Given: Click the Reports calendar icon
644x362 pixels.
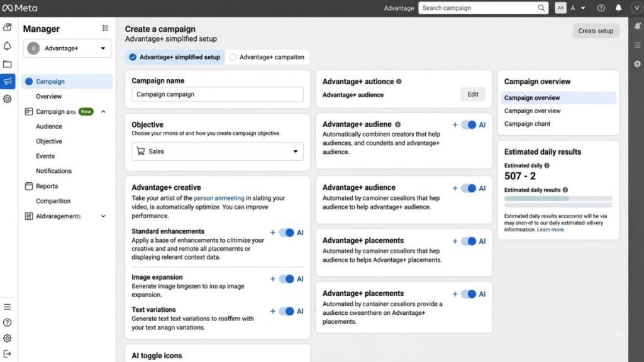Looking at the screenshot, I should coord(29,186).
